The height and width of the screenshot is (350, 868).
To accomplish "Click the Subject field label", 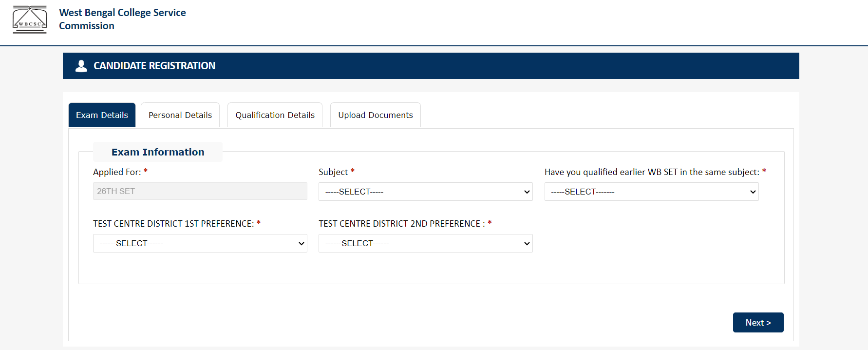I will (333, 172).
